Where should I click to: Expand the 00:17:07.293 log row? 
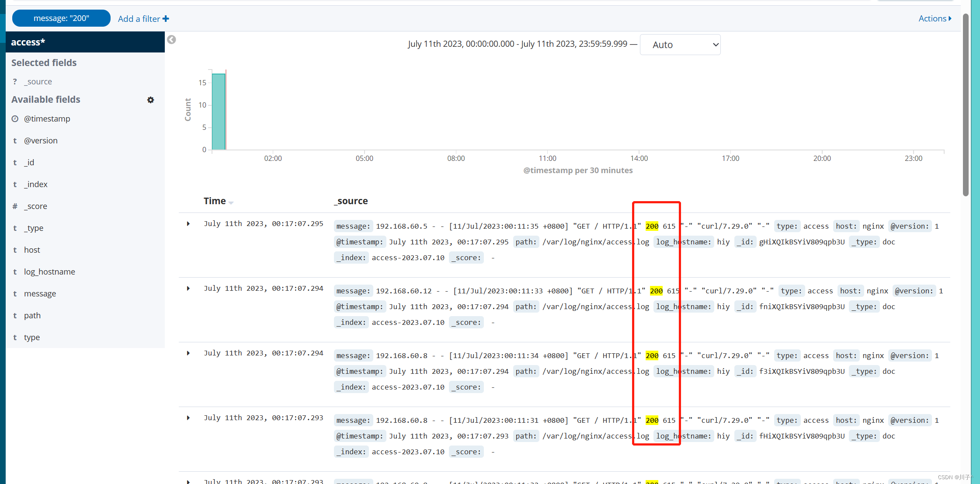(x=188, y=418)
